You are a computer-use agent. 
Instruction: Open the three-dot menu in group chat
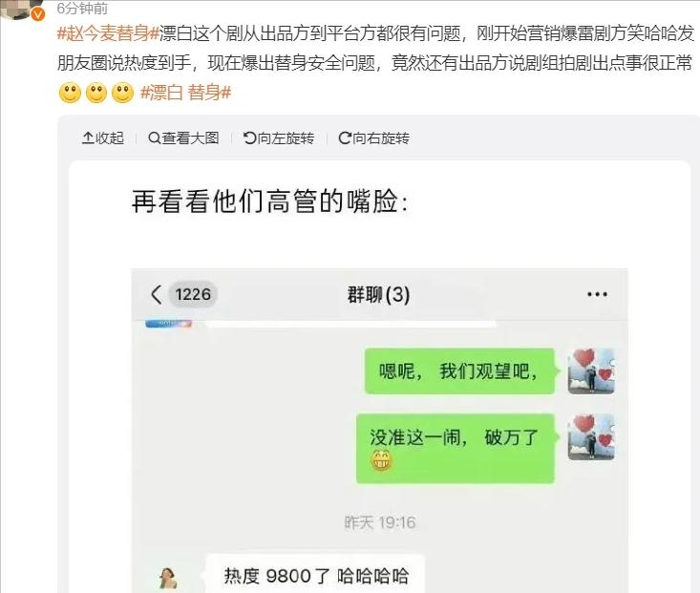(597, 294)
